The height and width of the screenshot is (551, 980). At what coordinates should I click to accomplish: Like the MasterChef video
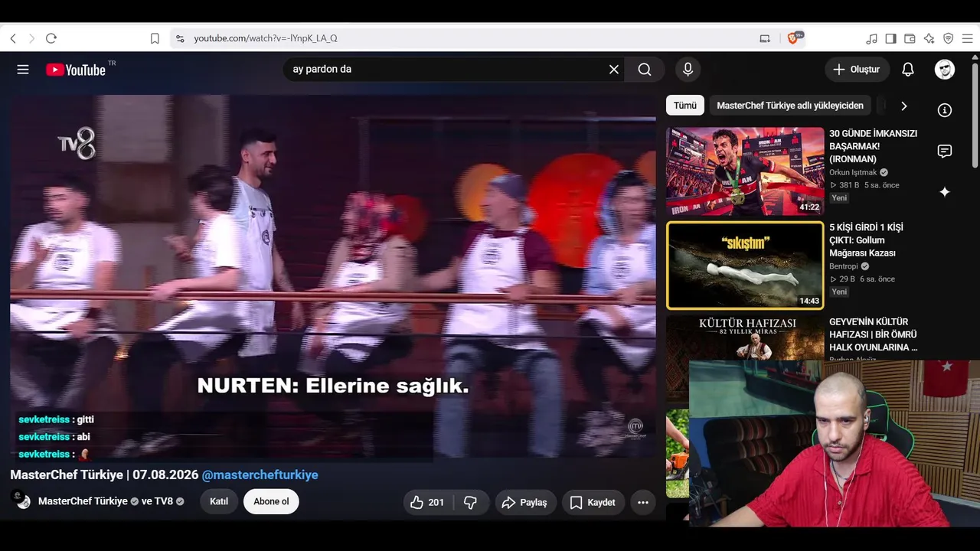pyautogui.click(x=428, y=502)
